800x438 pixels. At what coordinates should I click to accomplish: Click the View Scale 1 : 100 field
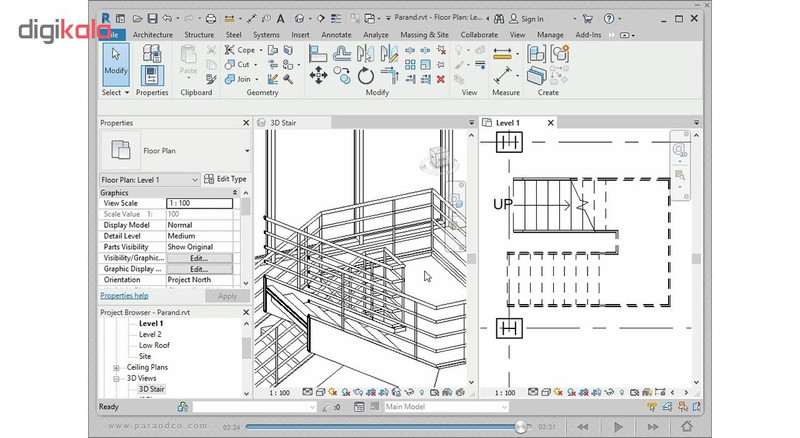pyautogui.click(x=199, y=203)
